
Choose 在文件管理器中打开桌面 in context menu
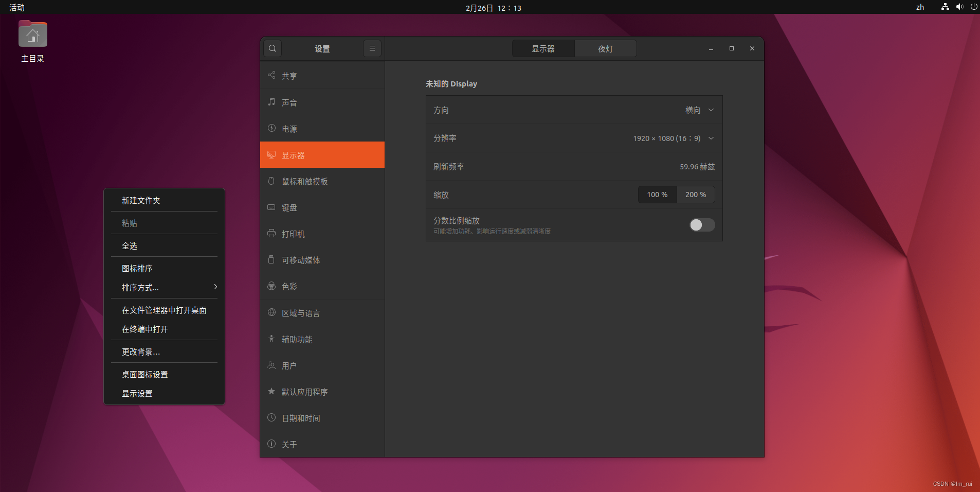coord(164,310)
